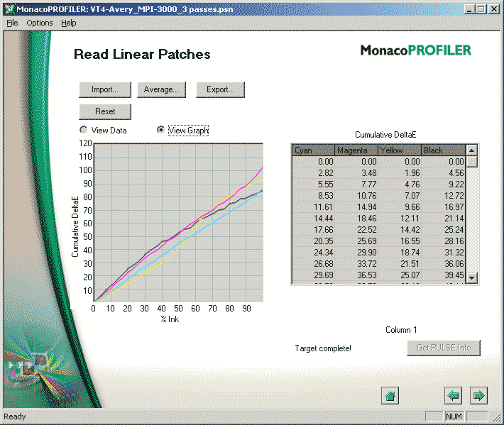Select the Yellow cell 1.96
Viewport: 504px width, 425px height.
click(400, 173)
